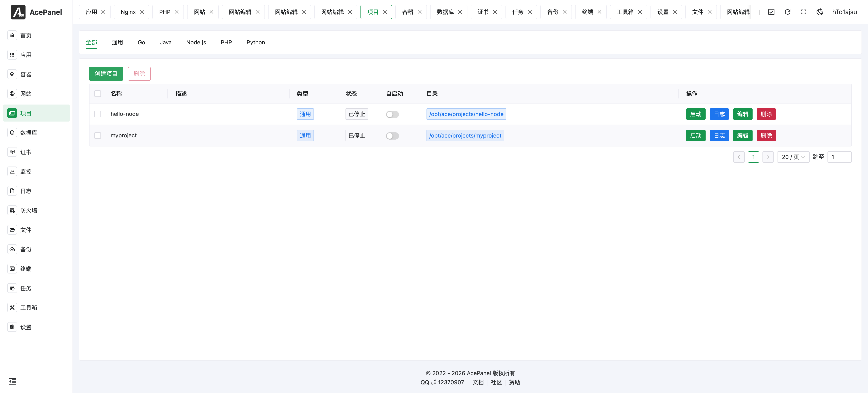Click the fullscreen toggle icon
The width and height of the screenshot is (868, 393).
pos(803,12)
